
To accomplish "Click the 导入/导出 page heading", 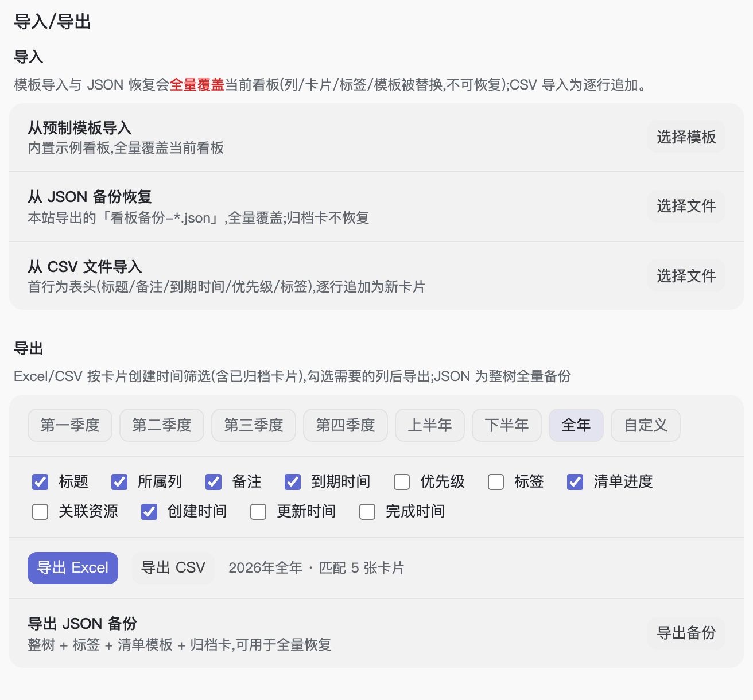I will (x=52, y=22).
